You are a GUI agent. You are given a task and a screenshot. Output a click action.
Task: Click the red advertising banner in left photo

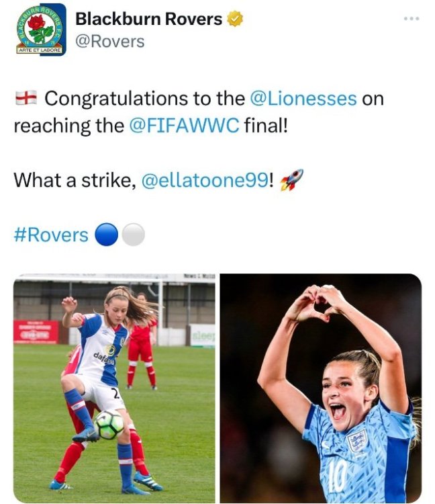(x=36, y=331)
